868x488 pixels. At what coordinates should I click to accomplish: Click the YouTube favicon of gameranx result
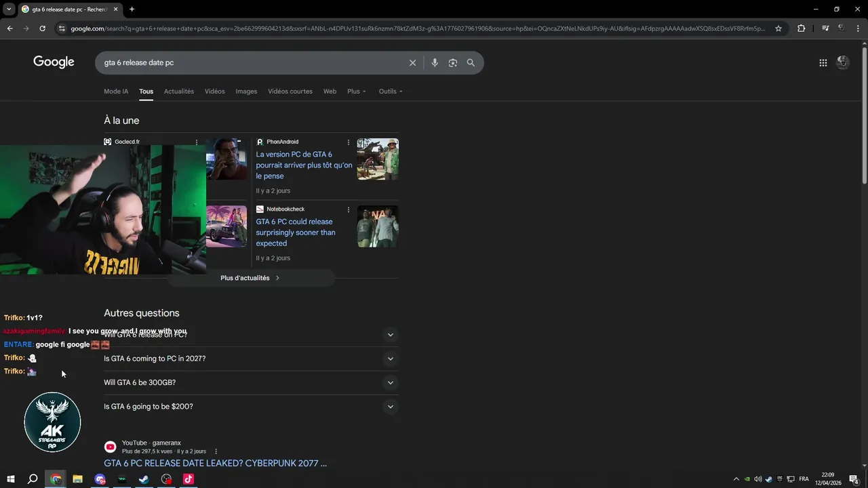coord(110,447)
